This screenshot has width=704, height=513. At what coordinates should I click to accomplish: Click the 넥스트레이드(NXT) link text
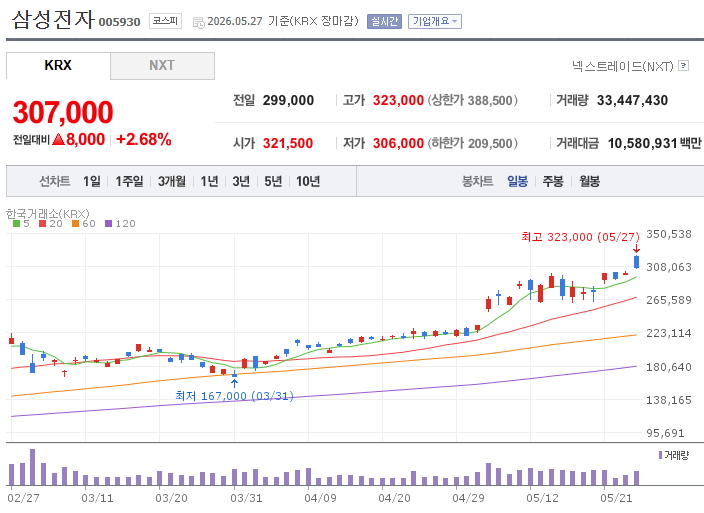coord(623,66)
